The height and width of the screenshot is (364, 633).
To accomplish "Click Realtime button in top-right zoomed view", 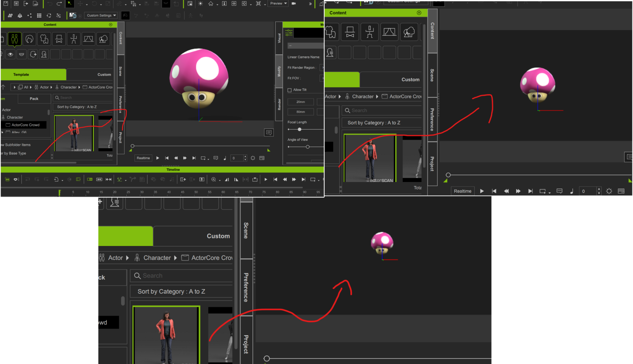I will [462, 191].
